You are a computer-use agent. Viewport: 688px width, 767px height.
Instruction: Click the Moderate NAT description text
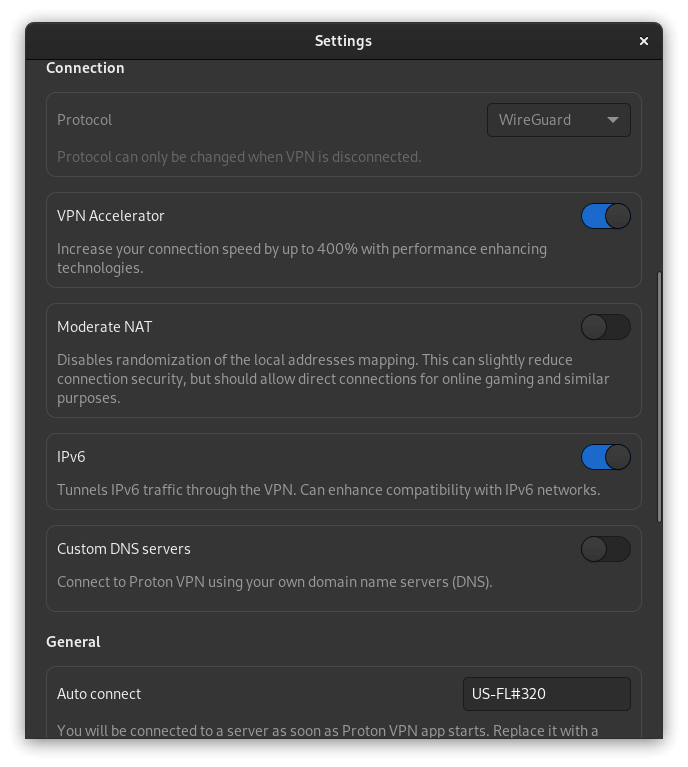(333, 379)
